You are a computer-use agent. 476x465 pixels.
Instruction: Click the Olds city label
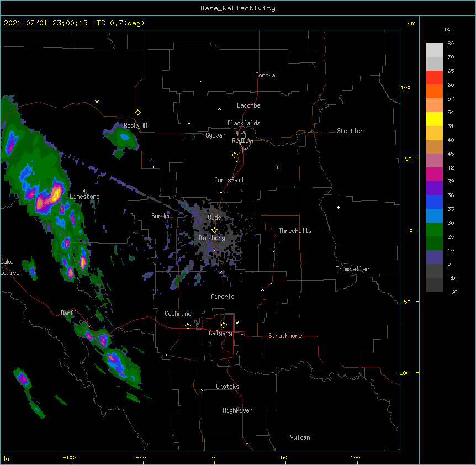point(214,218)
